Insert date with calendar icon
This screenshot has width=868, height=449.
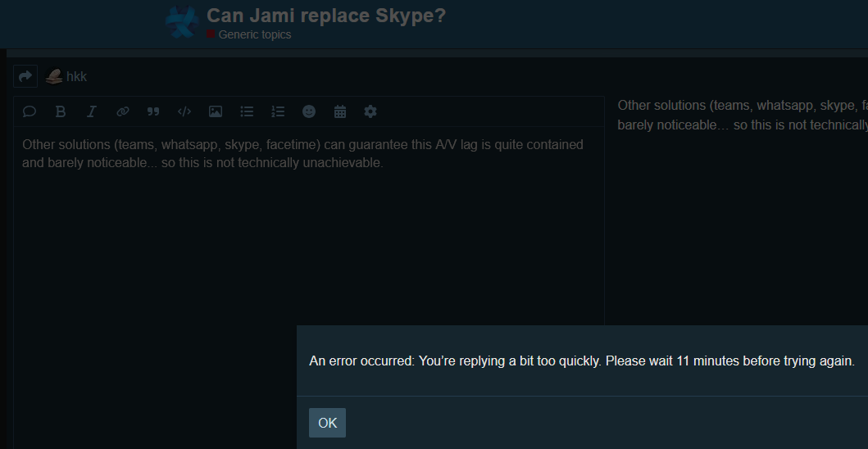click(x=340, y=111)
